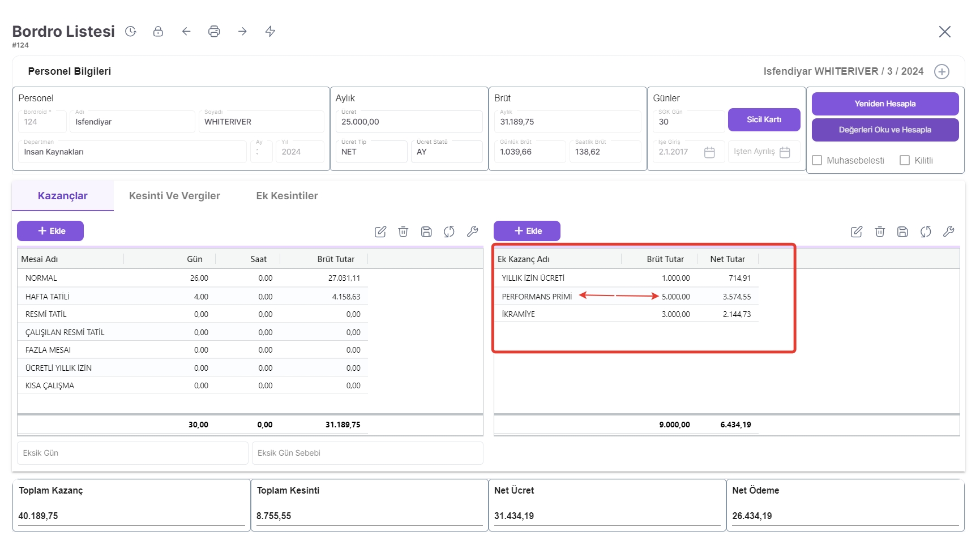Image resolution: width=980 pixels, height=540 pixels.
Task: Enable the Muhasebelesti checkbox
Action: 817,161
